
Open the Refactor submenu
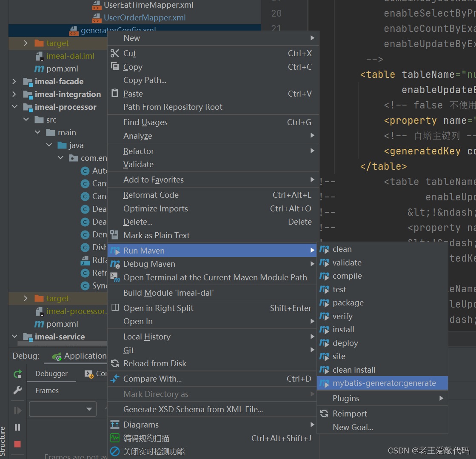[x=213, y=151]
